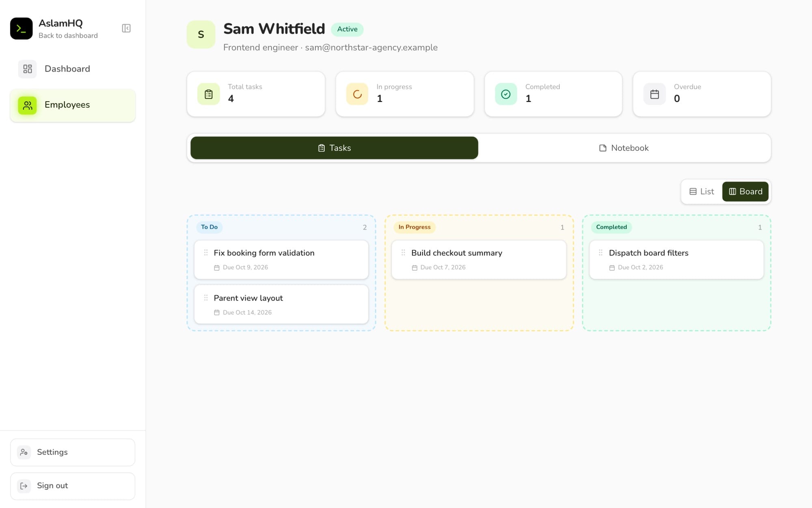Click the Completed column label
Screen dimensions: 812x508
pyautogui.click(x=611, y=227)
